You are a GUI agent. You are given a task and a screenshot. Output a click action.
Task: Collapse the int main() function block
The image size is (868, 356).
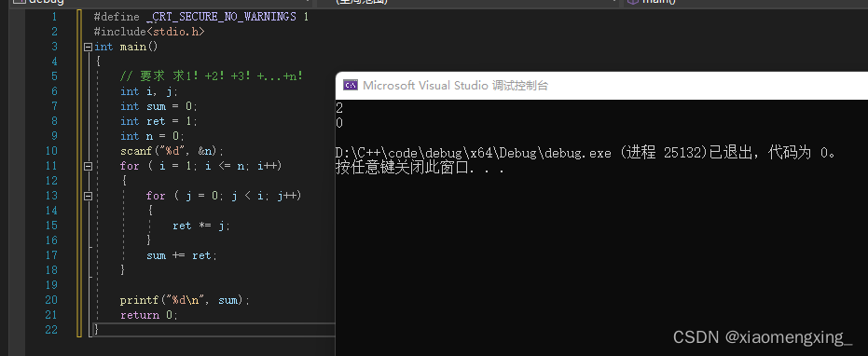tap(88, 47)
